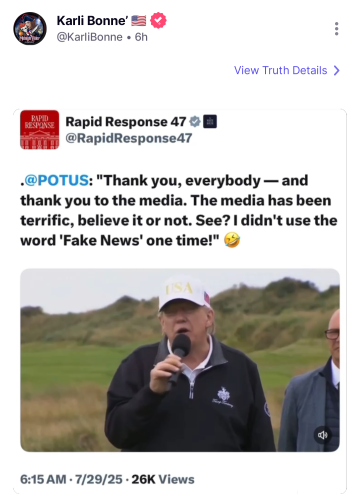Open @RapidResponse47 handle
The height and width of the screenshot is (500, 360).
129,138
